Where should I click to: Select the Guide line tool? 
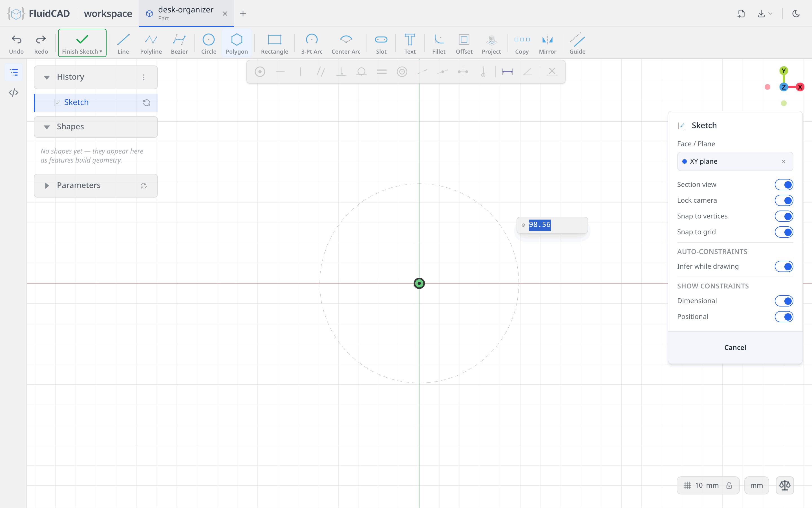577,44
